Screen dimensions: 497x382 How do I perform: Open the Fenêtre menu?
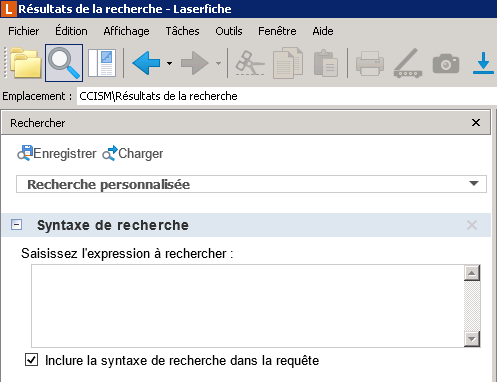click(277, 31)
